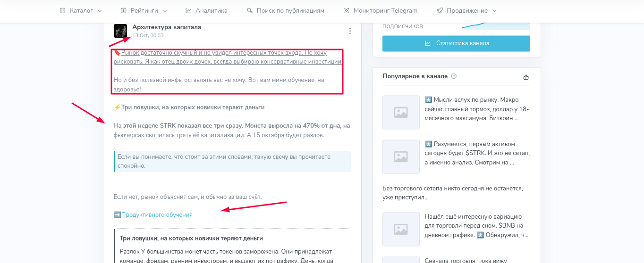Click the Рейтинги chart icon
Image resolution: width=644 pixels, height=263 pixels.
tap(124, 10)
